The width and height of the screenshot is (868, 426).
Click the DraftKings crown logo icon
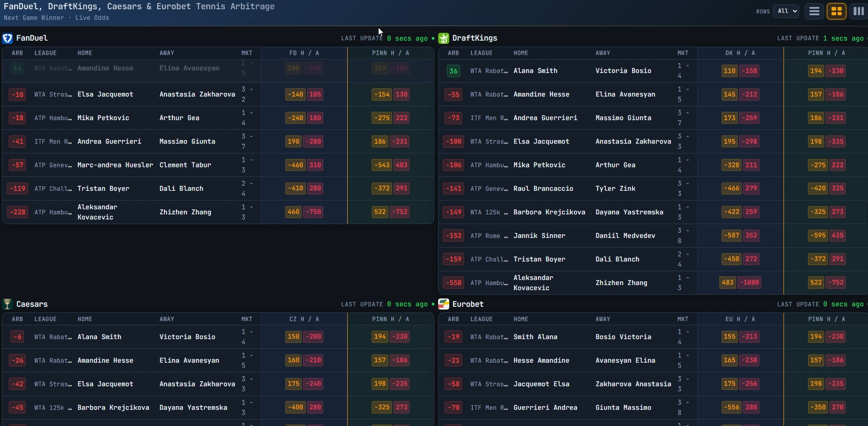(444, 38)
